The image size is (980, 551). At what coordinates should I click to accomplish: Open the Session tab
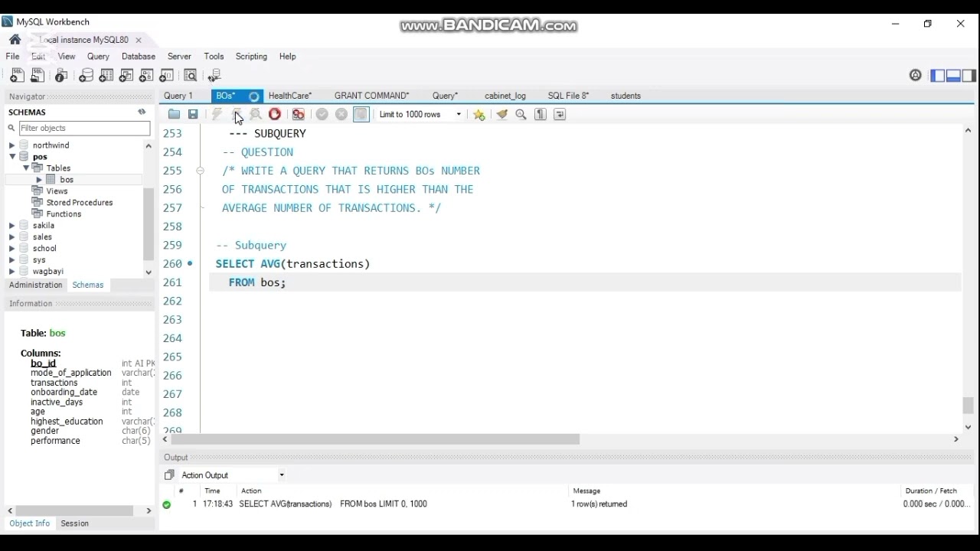click(x=75, y=523)
